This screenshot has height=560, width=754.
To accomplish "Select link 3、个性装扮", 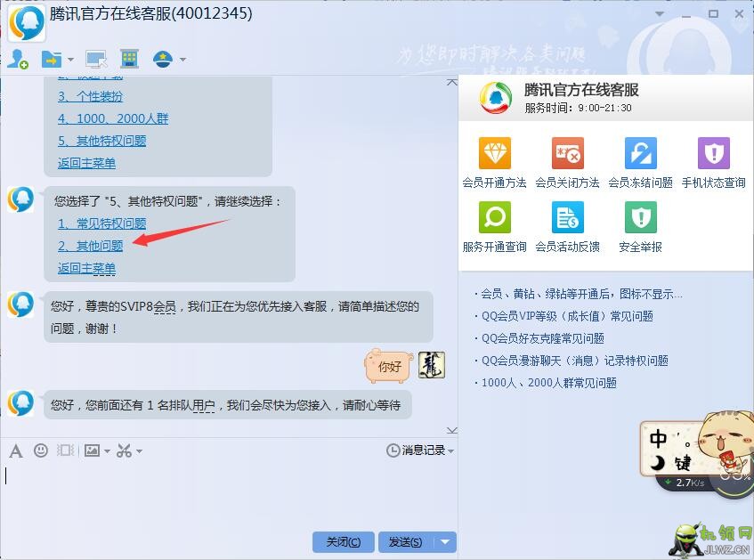I will tap(91, 96).
